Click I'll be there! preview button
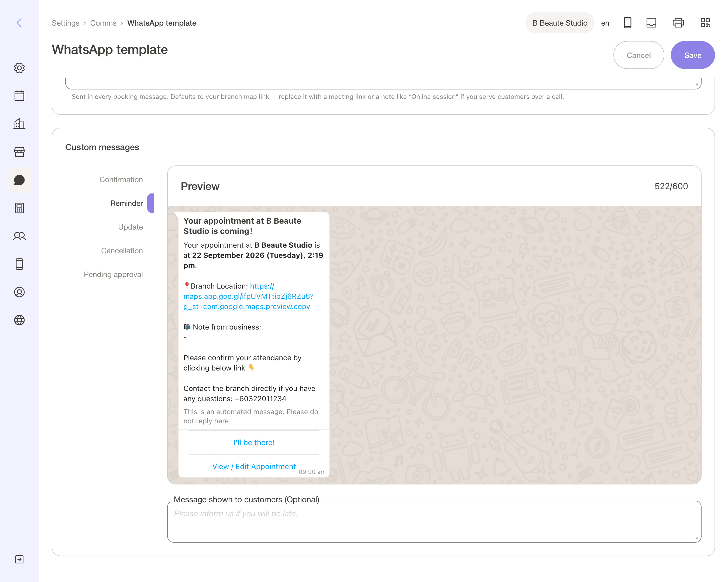 (254, 442)
